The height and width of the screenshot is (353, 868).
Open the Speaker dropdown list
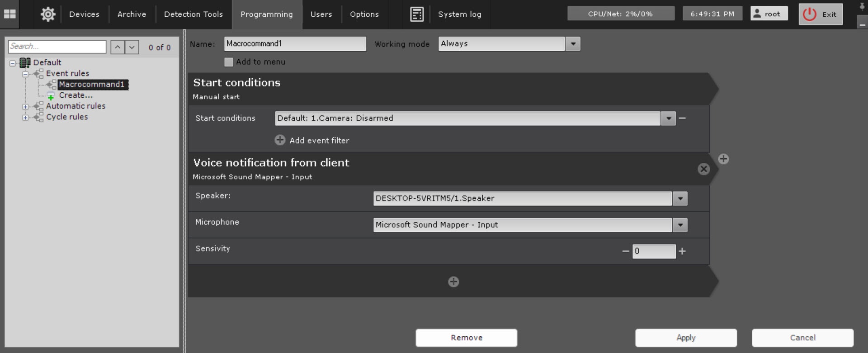pyautogui.click(x=680, y=199)
